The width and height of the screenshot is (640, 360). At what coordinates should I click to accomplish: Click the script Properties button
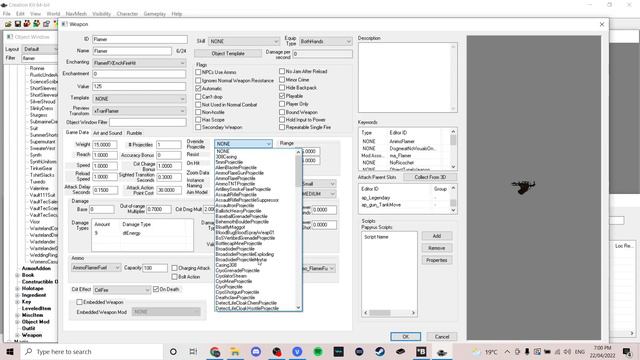437,260
